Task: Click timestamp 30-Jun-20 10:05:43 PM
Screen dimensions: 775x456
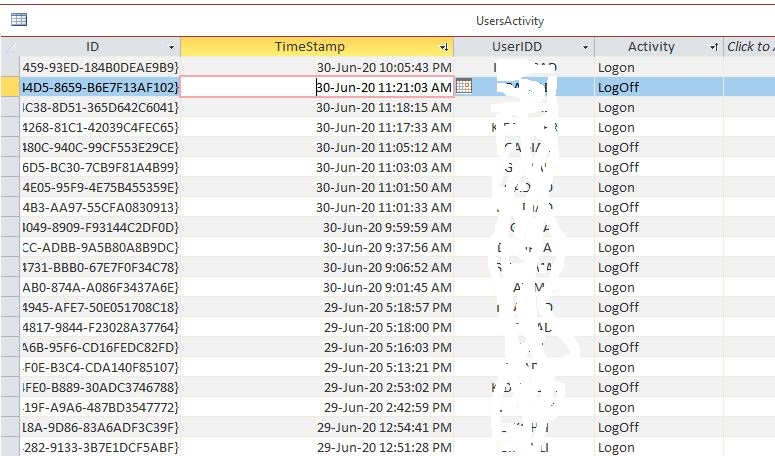Action: click(x=384, y=68)
